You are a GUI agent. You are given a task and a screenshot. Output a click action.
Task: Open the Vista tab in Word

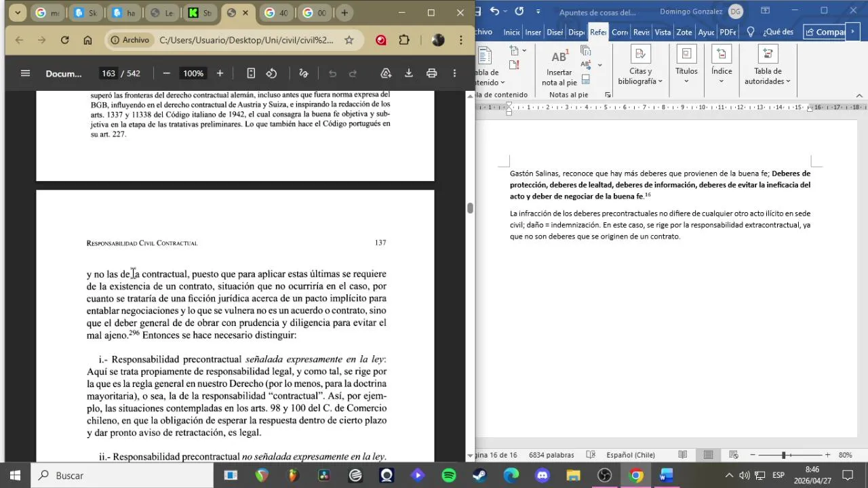pyautogui.click(x=663, y=32)
